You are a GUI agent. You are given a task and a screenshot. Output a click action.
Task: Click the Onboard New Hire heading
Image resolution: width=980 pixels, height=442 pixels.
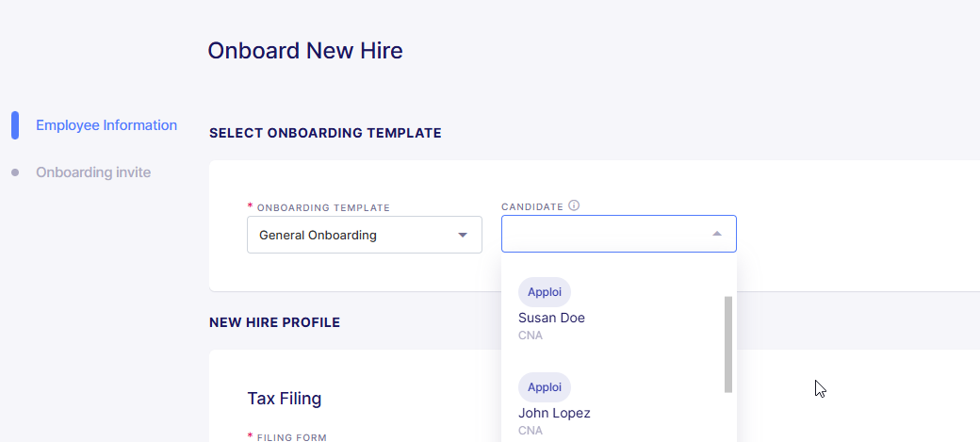pos(305,51)
